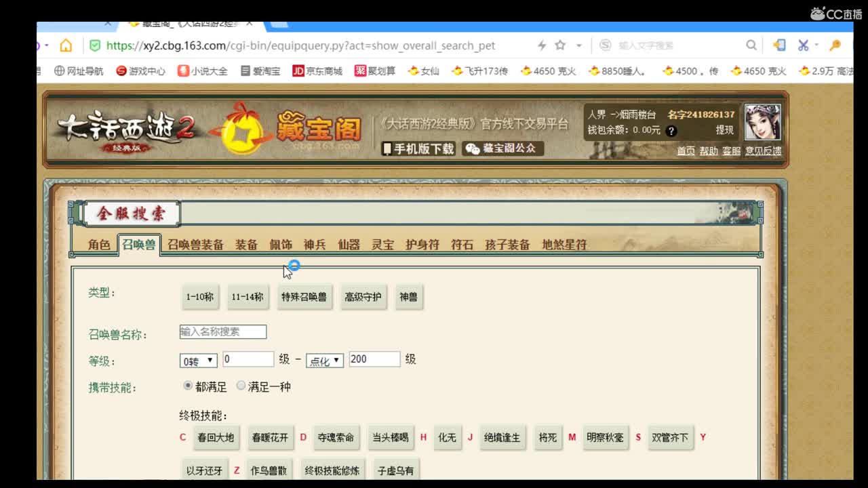The width and height of the screenshot is (868, 488).
Task: Select the 11-14称 type button
Action: point(248,297)
